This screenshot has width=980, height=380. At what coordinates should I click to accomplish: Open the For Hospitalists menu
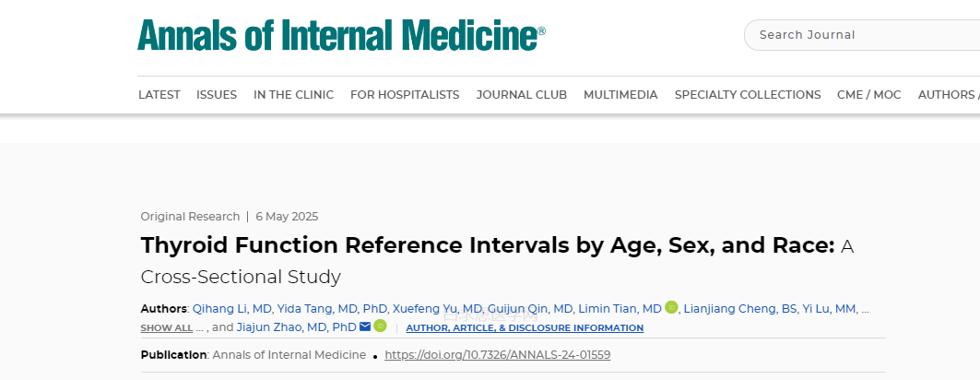pyautogui.click(x=405, y=94)
